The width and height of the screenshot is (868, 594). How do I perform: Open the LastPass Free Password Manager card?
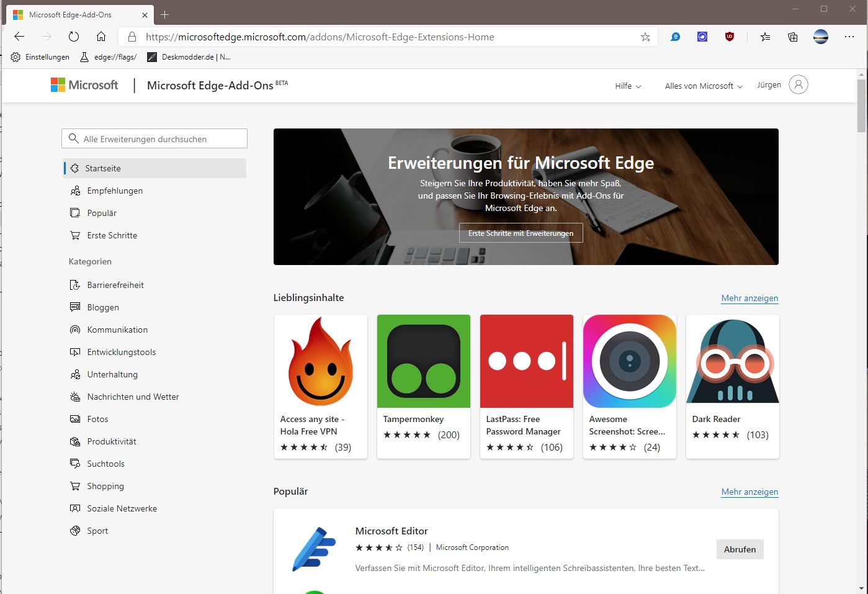(527, 387)
